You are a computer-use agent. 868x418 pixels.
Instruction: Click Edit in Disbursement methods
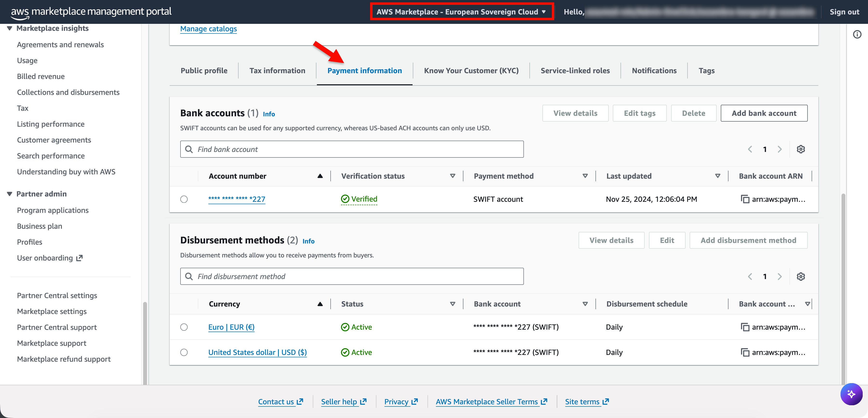(667, 240)
